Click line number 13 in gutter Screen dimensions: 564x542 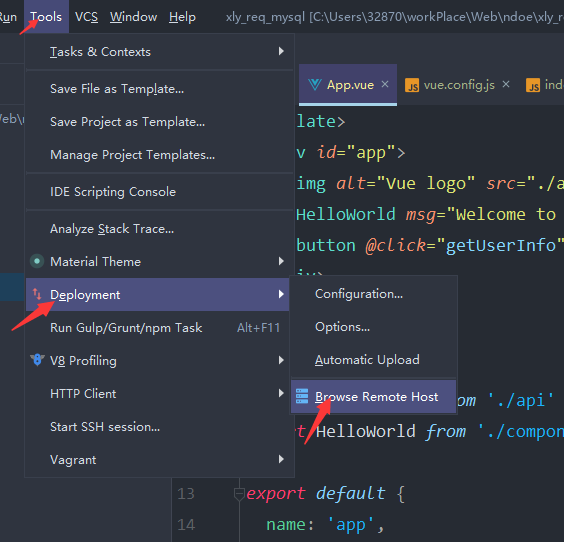click(186, 494)
